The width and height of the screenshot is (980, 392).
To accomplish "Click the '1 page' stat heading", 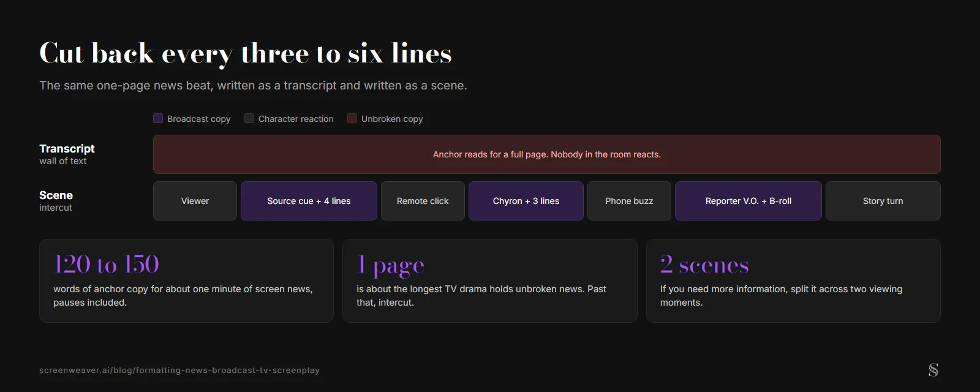I will pyautogui.click(x=391, y=265).
